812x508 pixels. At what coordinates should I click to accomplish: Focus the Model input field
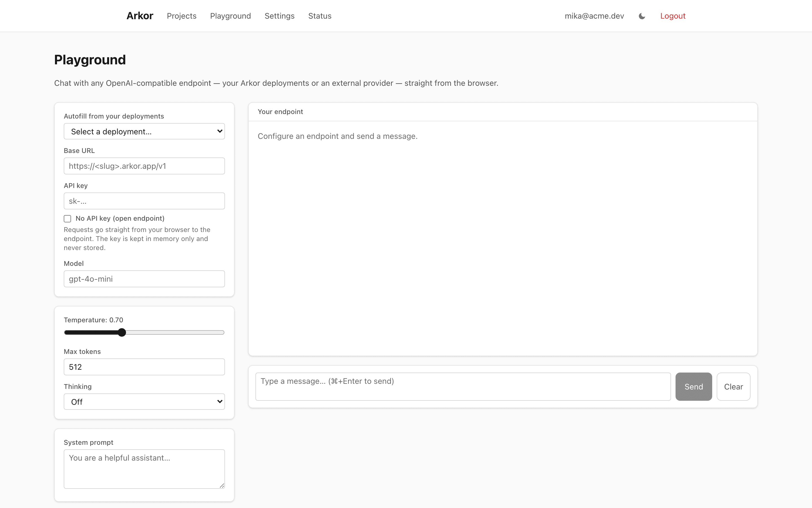pos(144,279)
